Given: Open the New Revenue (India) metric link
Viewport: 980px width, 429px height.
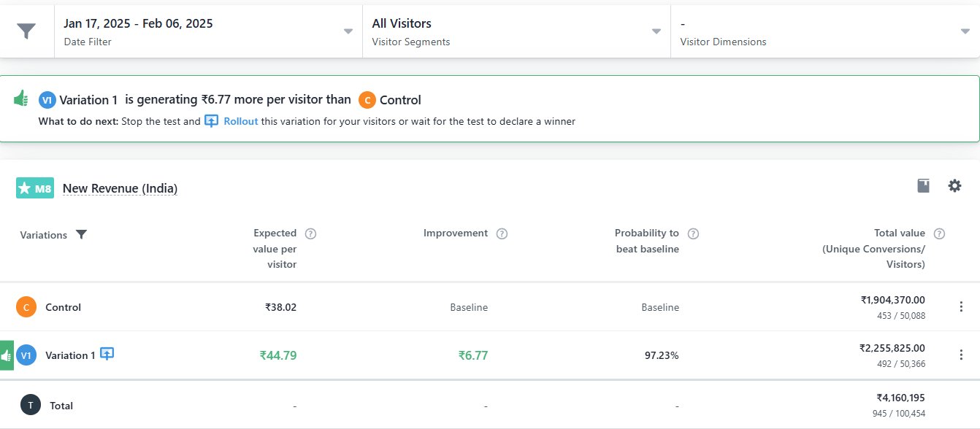Looking at the screenshot, I should tap(120, 188).
